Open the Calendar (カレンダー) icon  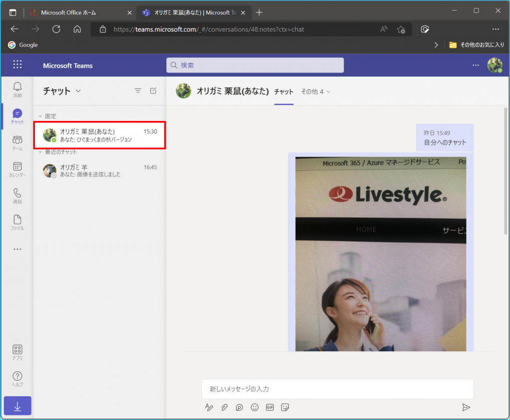[x=17, y=169]
